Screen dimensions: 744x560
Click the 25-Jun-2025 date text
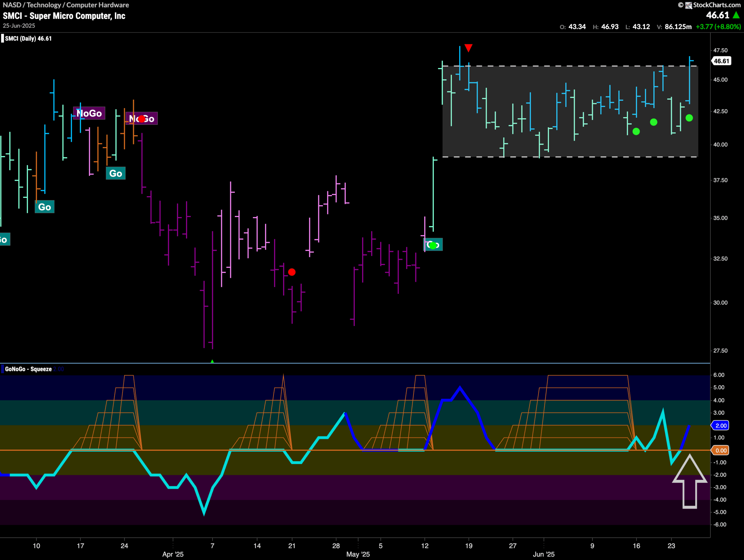pyautogui.click(x=19, y=26)
